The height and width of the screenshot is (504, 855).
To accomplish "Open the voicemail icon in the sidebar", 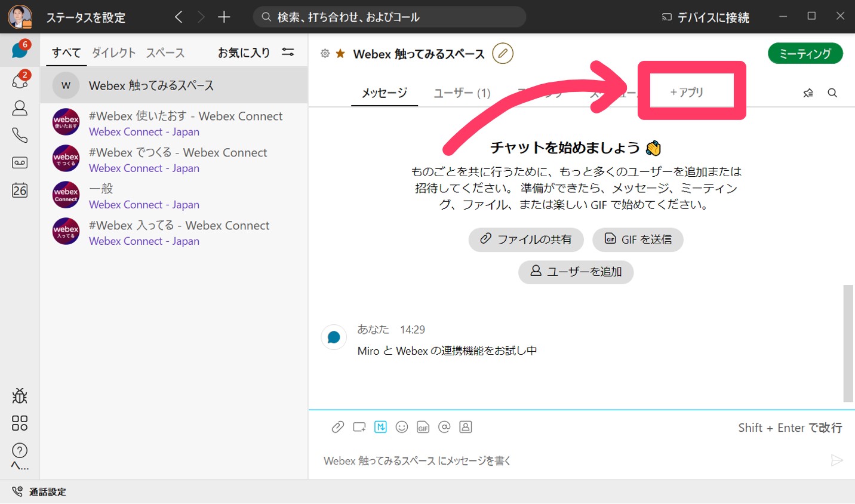I will point(20,162).
